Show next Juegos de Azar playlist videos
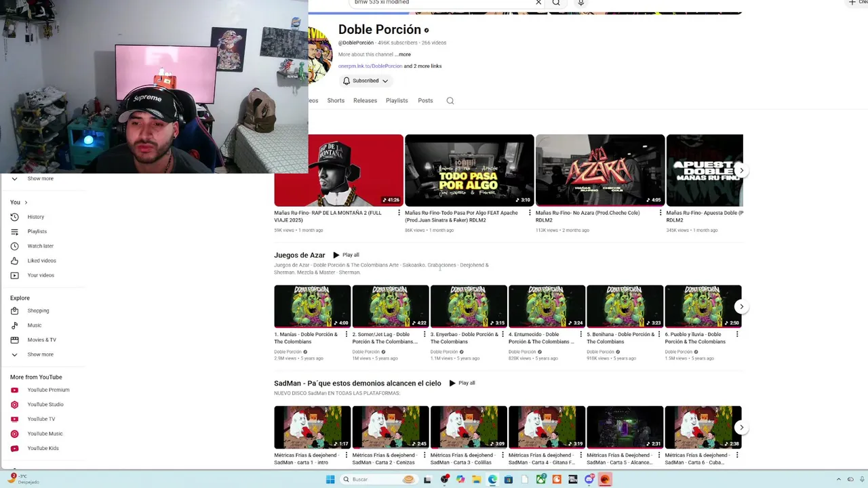The image size is (868, 488). [741, 306]
